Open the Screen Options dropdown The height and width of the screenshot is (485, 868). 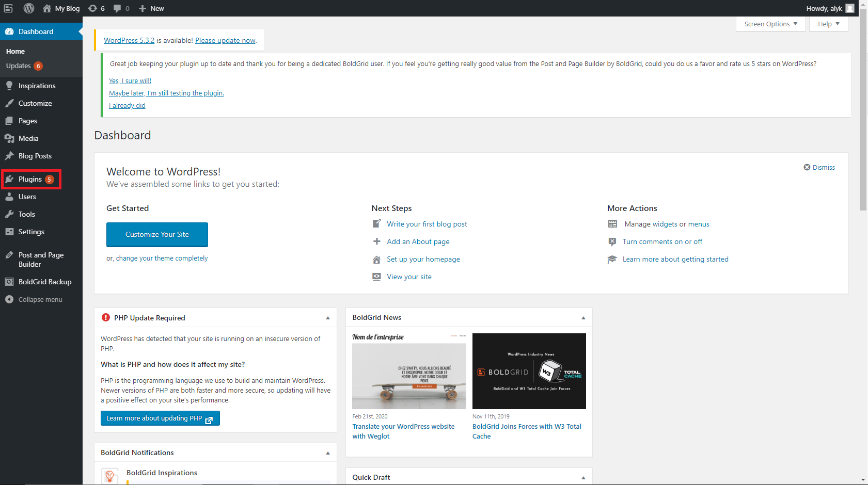(771, 24)
